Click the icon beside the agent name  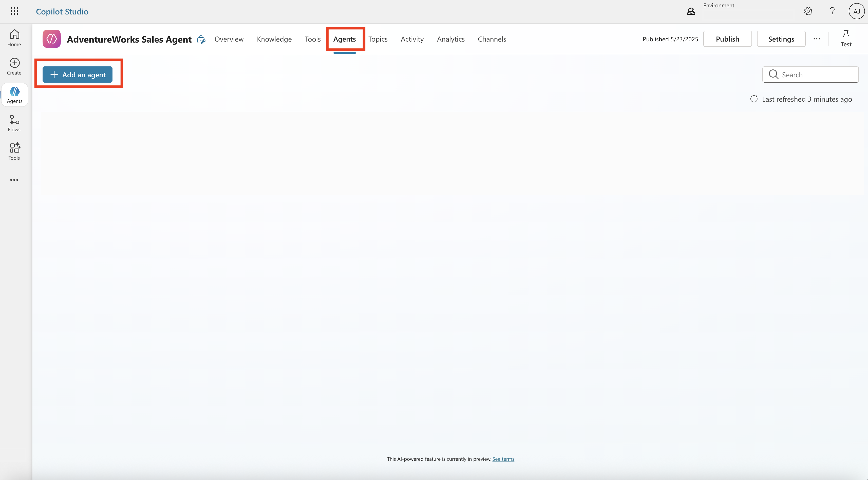coord(201,40)
